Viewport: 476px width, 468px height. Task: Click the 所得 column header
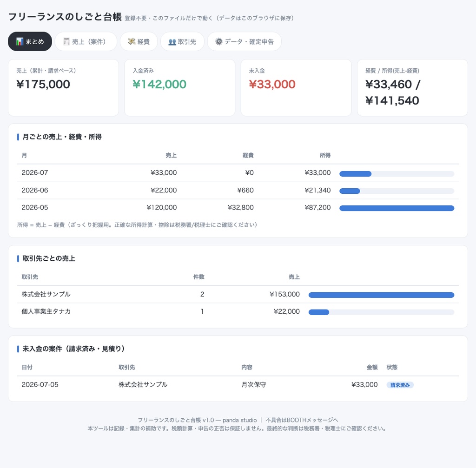pyautogui.click(x=325, y=155)
